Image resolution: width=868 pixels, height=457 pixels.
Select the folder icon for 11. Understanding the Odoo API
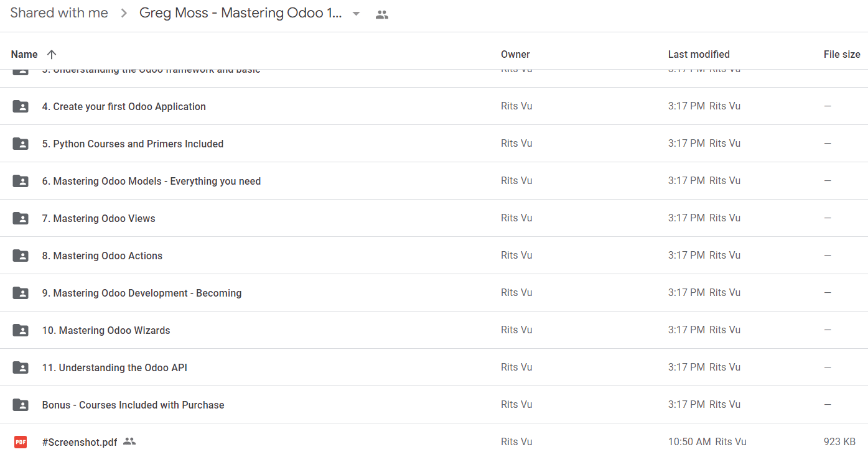click(x=21, y=367)
